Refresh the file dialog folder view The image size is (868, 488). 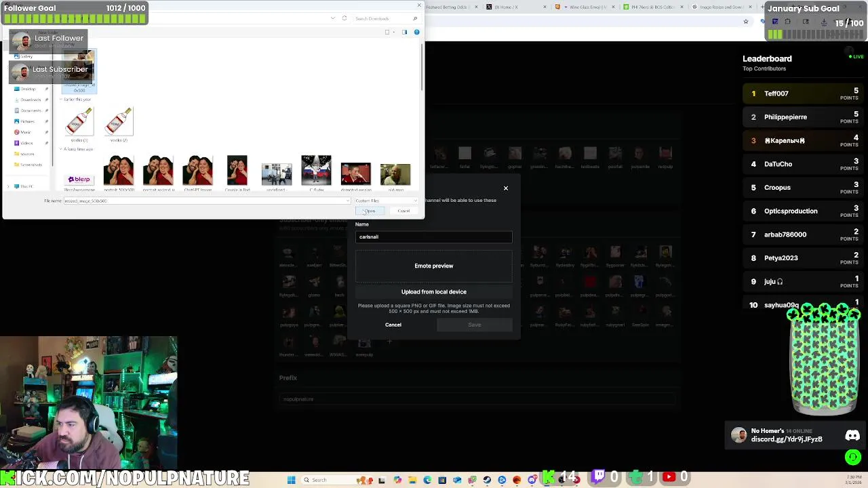click(344, 18)
